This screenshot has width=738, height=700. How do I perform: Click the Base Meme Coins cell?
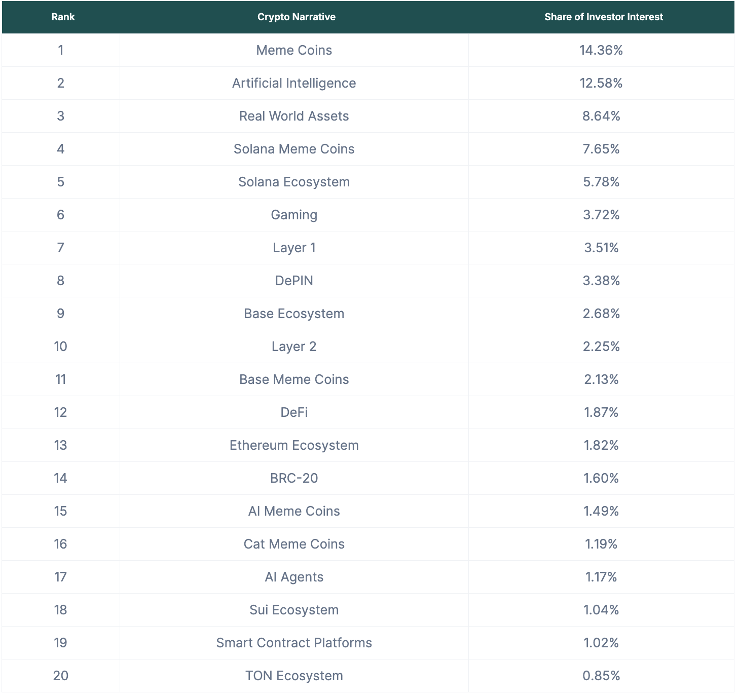(294, 379)
